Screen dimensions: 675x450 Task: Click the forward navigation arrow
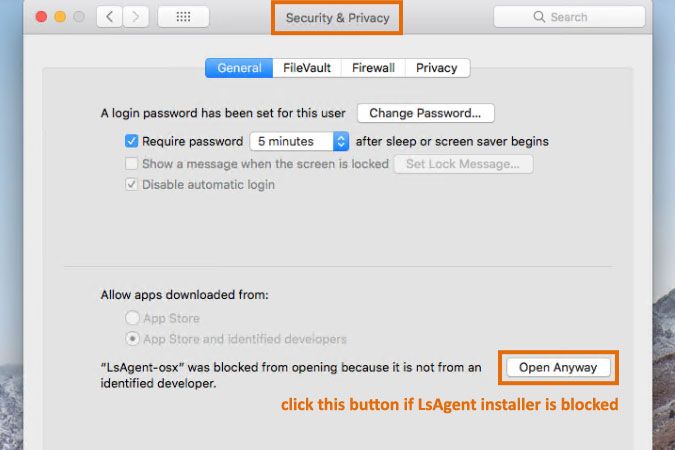(x=136, y=17)
